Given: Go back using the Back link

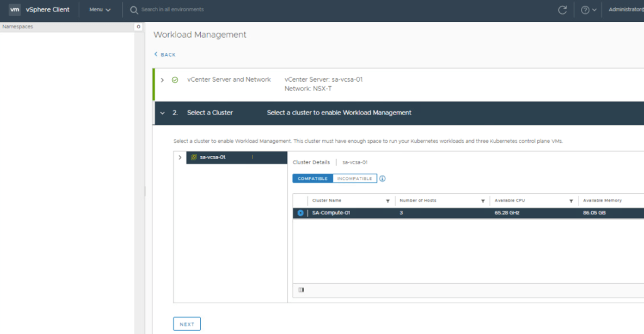Looking at the screenshot, I should click(x=165, y=55).
